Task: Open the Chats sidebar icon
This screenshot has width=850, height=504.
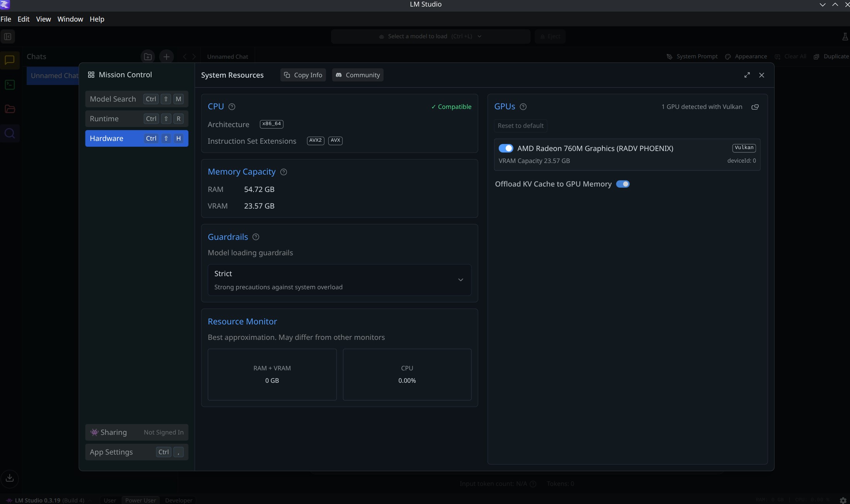Action: pos(10,60)
